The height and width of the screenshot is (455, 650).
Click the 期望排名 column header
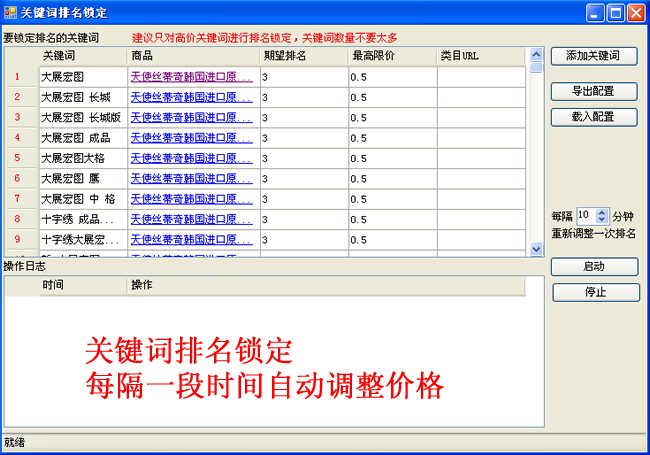(303, 56)
